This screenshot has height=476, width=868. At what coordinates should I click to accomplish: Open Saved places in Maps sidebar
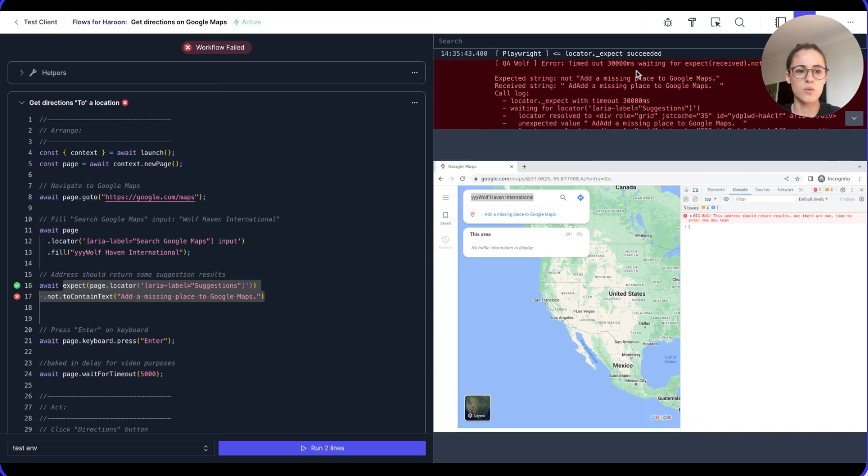click(x=446, y=217)
